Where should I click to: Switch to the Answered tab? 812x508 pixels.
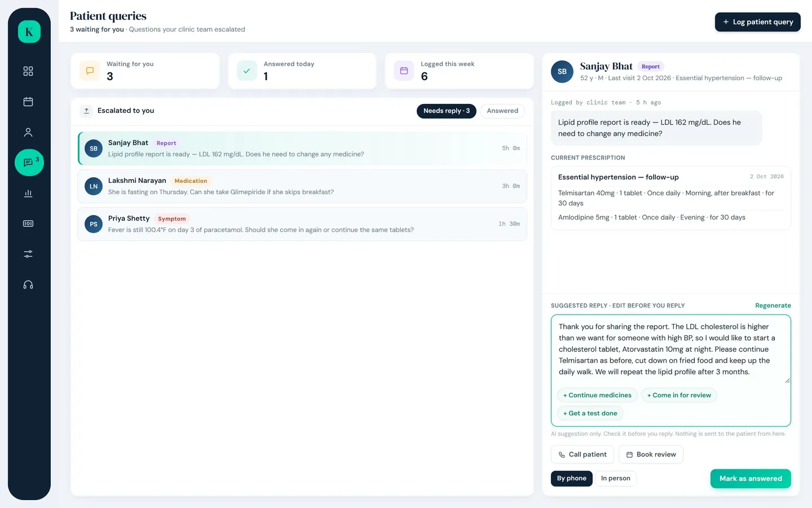point(502,111)
